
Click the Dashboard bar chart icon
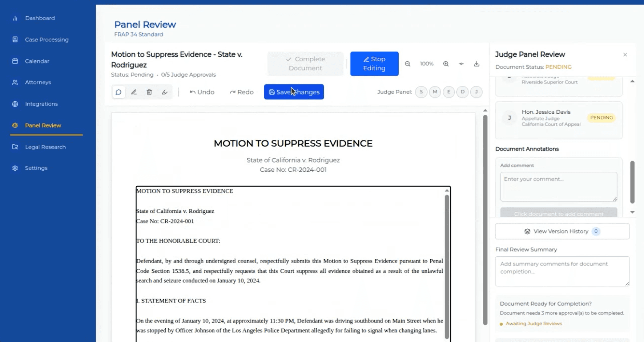point(15,18)
